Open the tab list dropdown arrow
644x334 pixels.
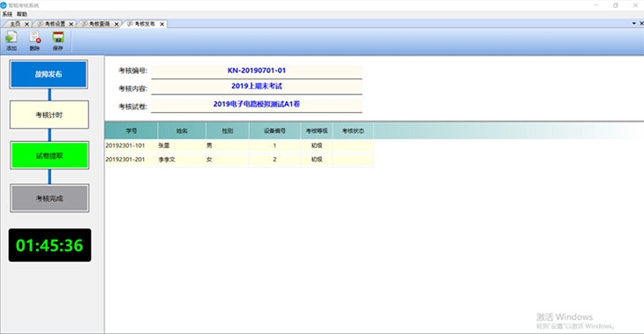(634, 24)
